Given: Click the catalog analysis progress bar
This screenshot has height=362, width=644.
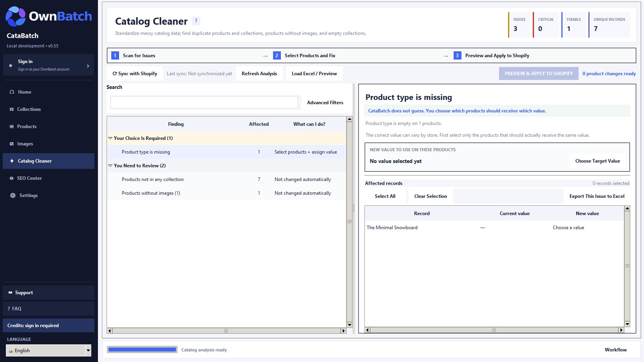Looking at the screenshot, I should (142, 349).
